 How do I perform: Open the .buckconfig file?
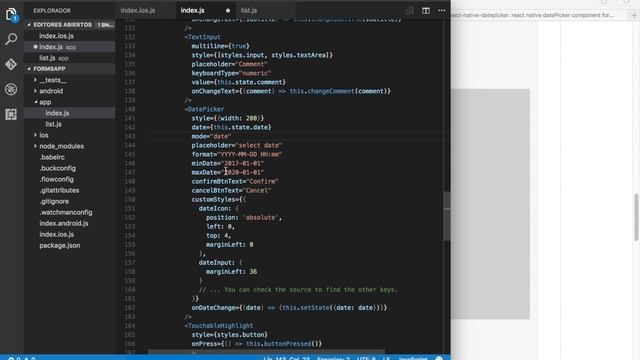coord(58,168)
